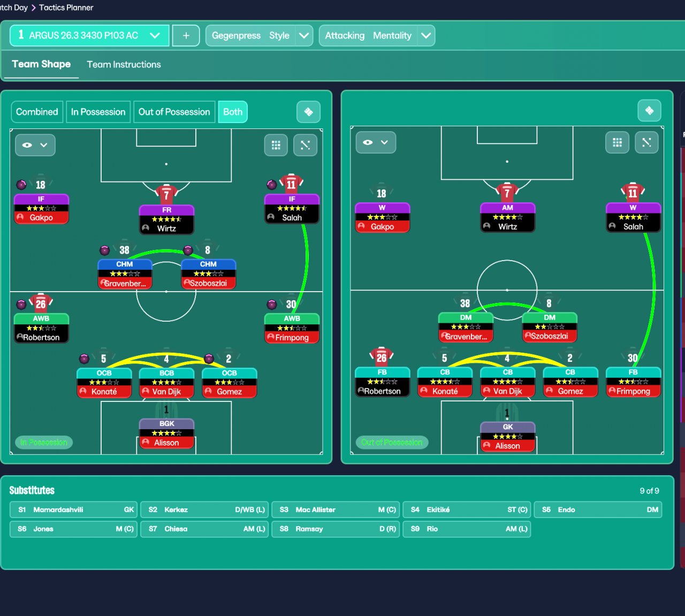Click Konaté OCB role card
Image resolution: width=685 pixels, height=616 pixels.
click(104, 383)
